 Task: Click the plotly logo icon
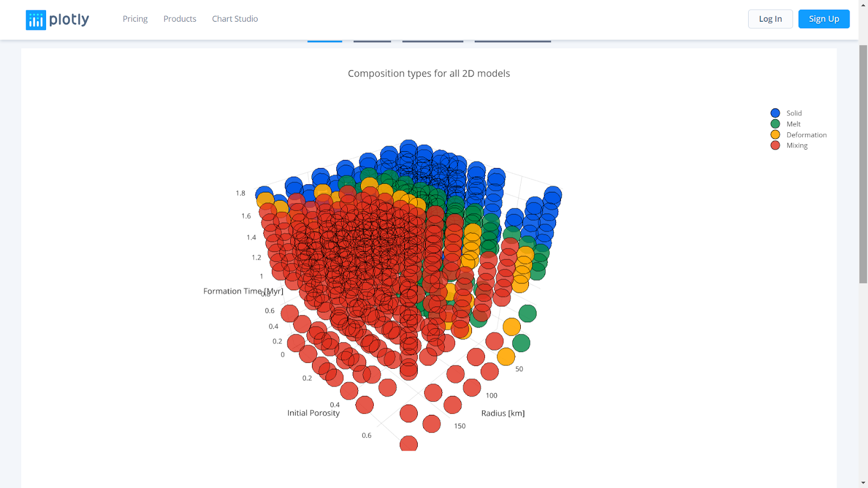point(35,20)
